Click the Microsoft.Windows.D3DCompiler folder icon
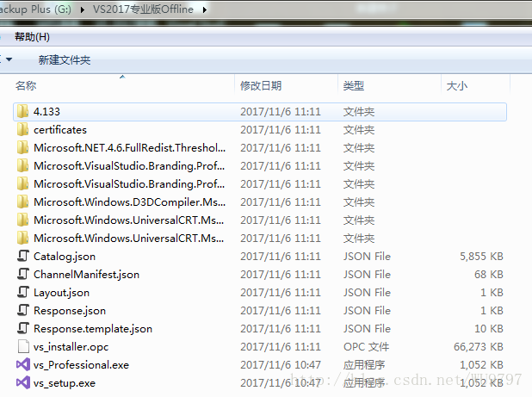 coord(22,202)
